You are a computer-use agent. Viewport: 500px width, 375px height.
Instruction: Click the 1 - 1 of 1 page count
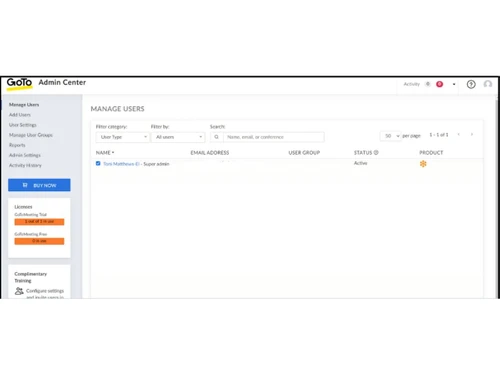[x=439, y=135]
